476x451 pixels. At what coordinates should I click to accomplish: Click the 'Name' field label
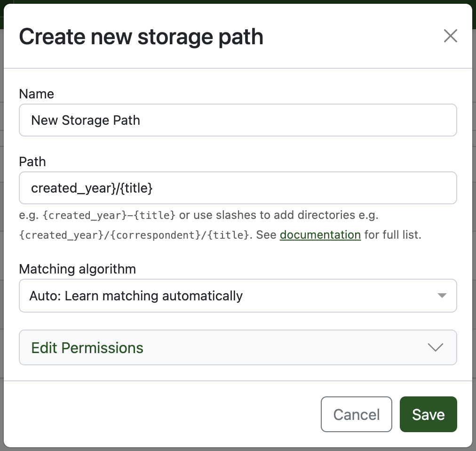pyautogui.click(x=36, y=94)
